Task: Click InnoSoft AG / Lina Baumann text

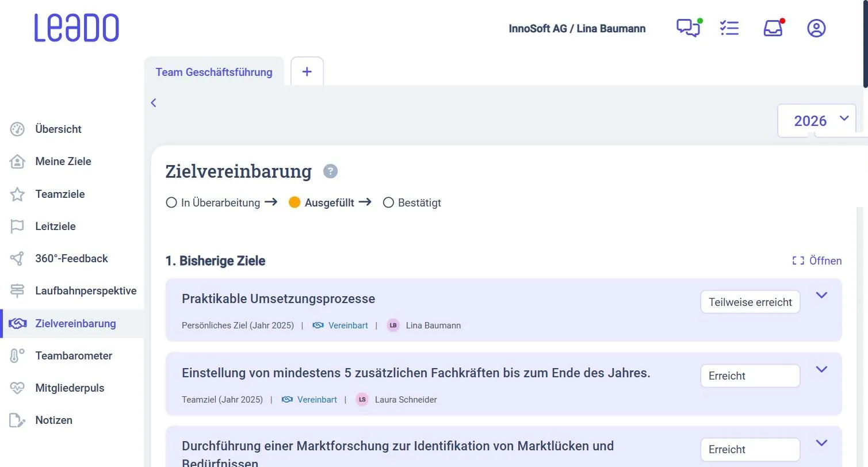Action: point(577,29)
